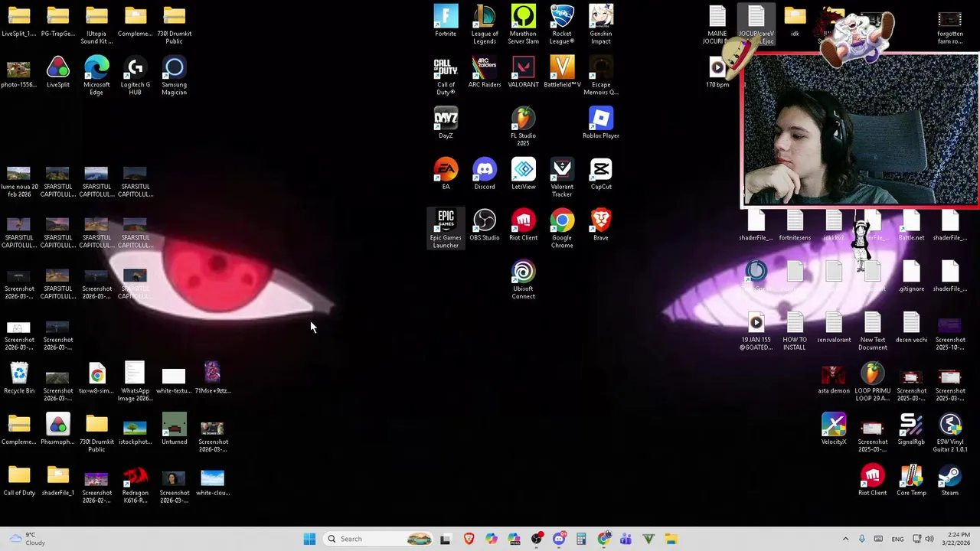Open Google Chrome desktop shortcut

click(562, 228)
